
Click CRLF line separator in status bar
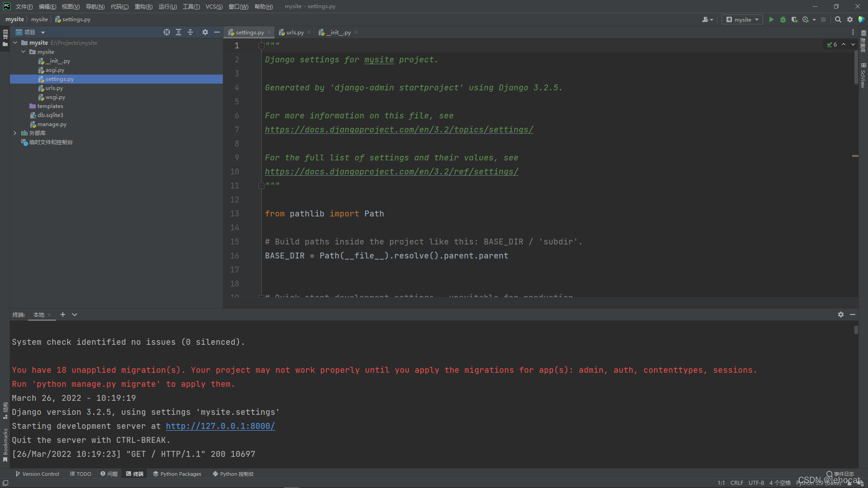737,483
